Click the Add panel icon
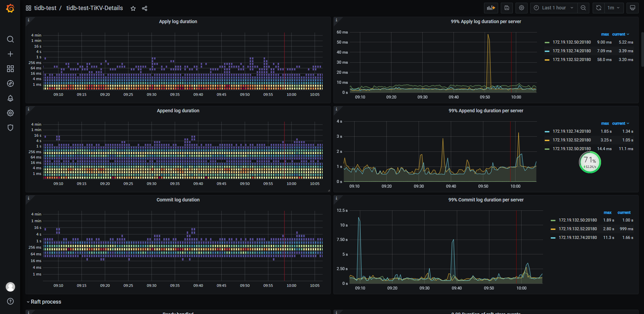The height and width of the screenshot is (314, 644). [x=491, y=8]
